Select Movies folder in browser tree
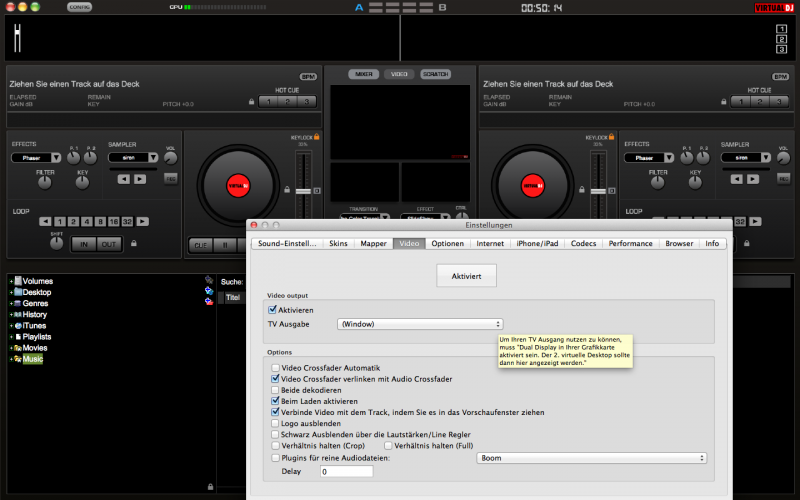 35,348
